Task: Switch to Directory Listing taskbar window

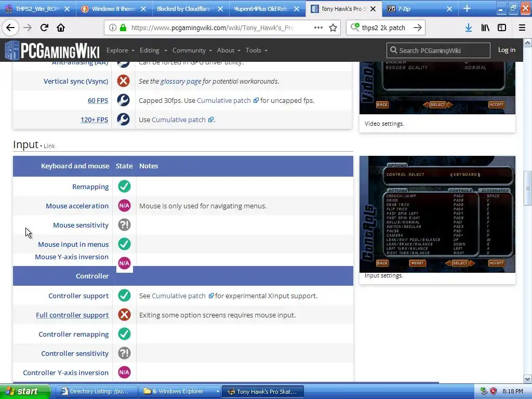Action: click(96, 391)
